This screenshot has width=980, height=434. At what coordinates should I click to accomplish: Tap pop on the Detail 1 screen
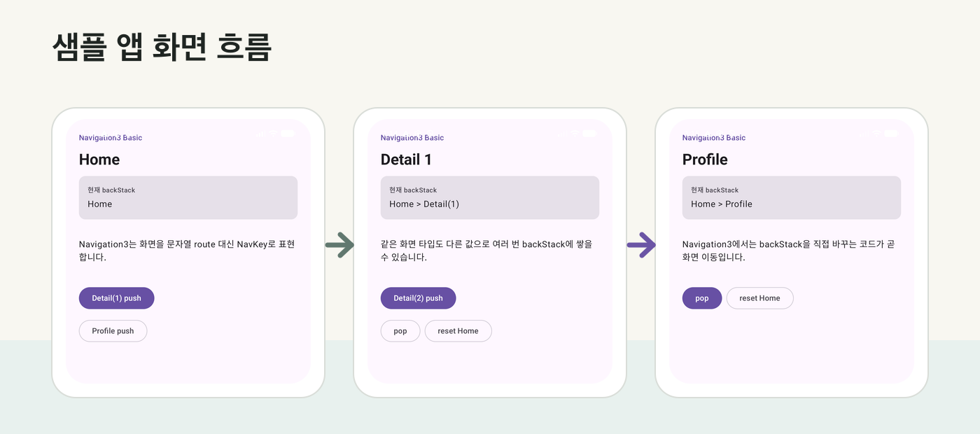coord(400,331)
